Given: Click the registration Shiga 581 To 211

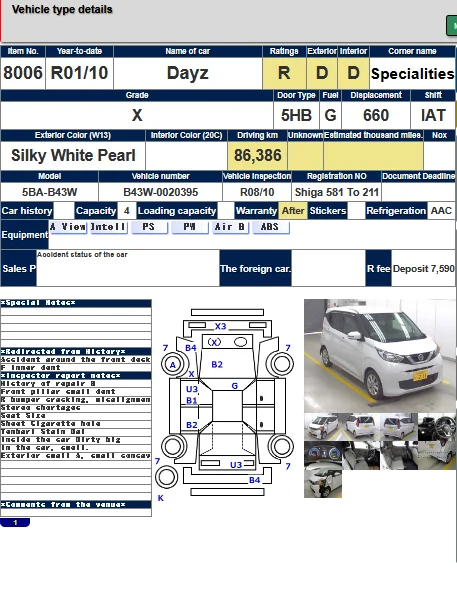Looking at the screenshot, I should tap(337, 192).
